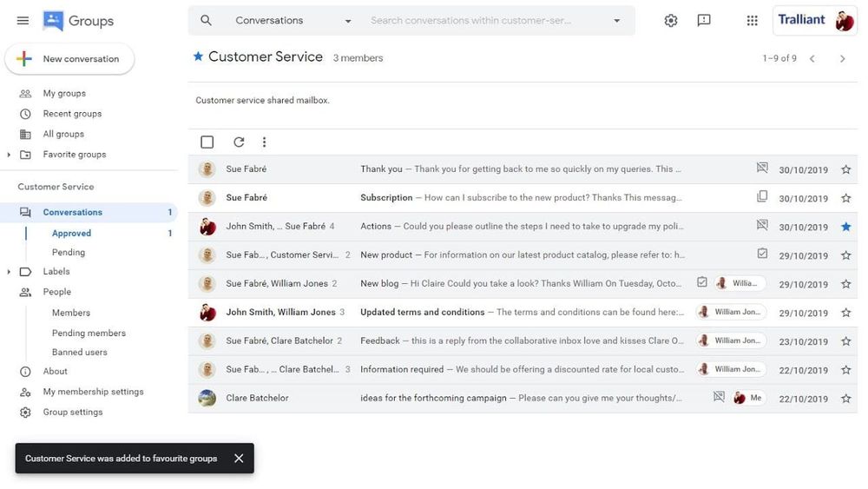This screenshot has width=868, height=489.
Task: Open the Google apps grid
Action: click(x=752, y=21)
